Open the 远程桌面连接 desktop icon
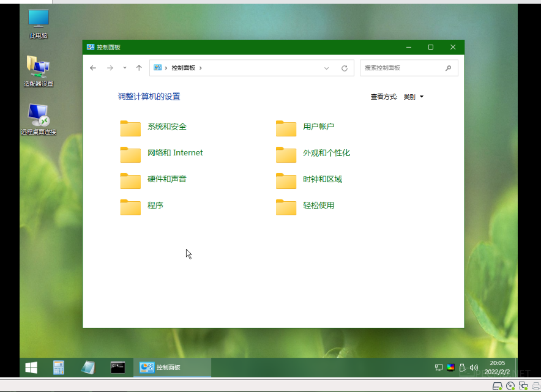The image size is (541, 392). click(x=39, y=119)
